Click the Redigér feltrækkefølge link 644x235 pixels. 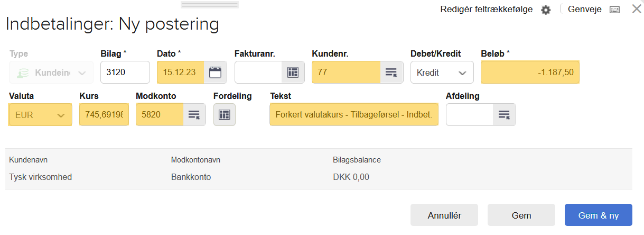point(486,10)
